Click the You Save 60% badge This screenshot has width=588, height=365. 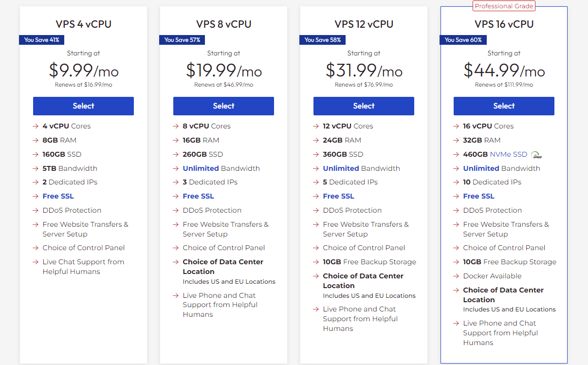tap(463, 40)
